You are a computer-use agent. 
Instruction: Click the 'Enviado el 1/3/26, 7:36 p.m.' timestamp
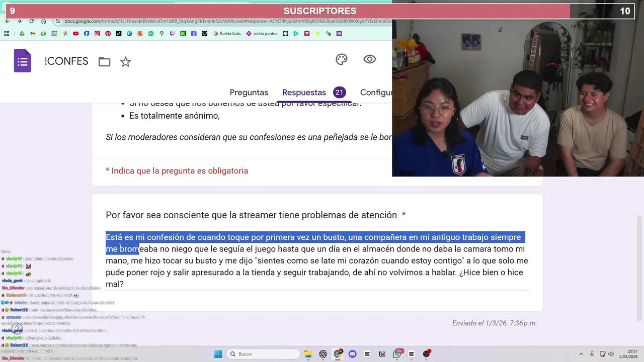495,323
